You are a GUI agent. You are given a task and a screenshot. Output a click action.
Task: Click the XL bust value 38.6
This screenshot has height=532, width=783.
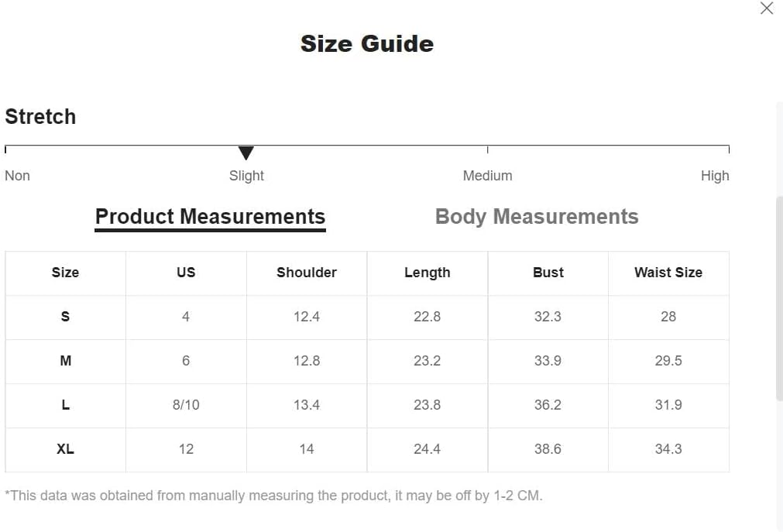[x=548, y=449]
